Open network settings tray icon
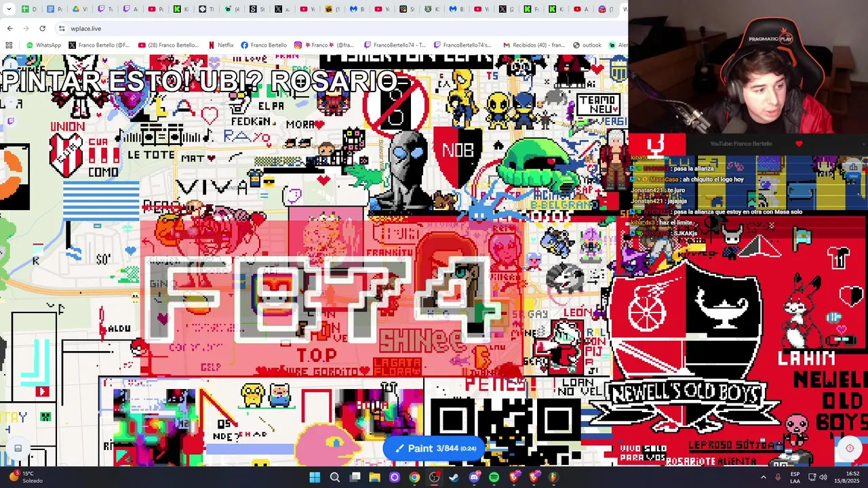Viewport: 868px width, 488px height. (x=812, y=477)
